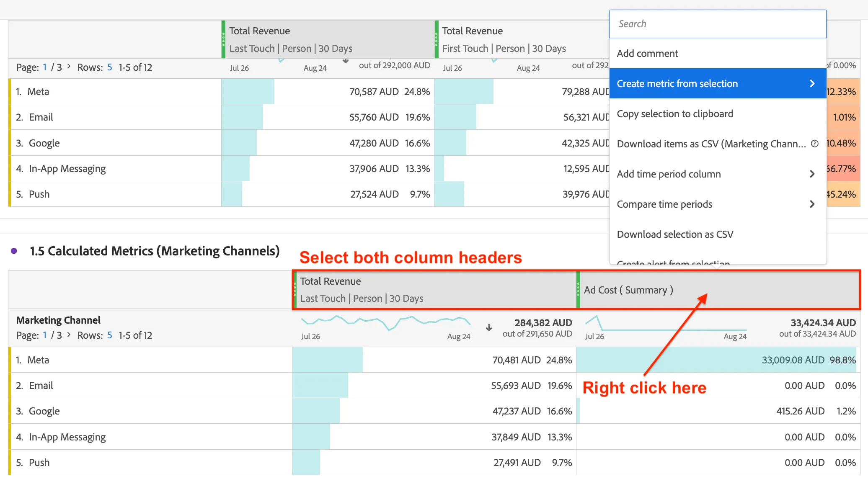Screen dimensions: 868x484
Task: Select Push row in lower table
Action: pyautogui.click(x=151, y=463)
